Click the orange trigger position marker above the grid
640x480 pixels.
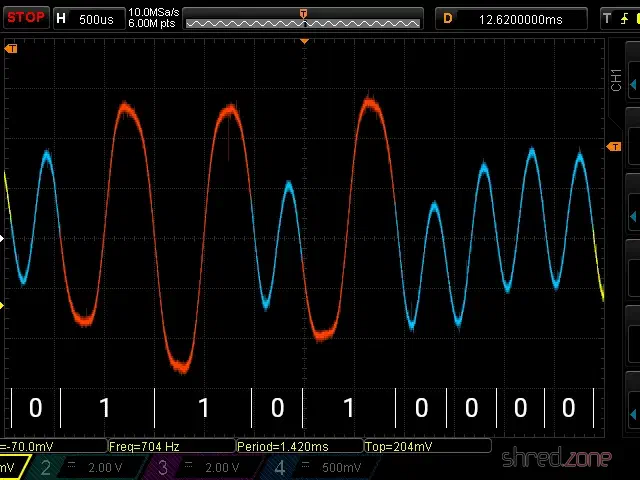(x=304, y=42)
